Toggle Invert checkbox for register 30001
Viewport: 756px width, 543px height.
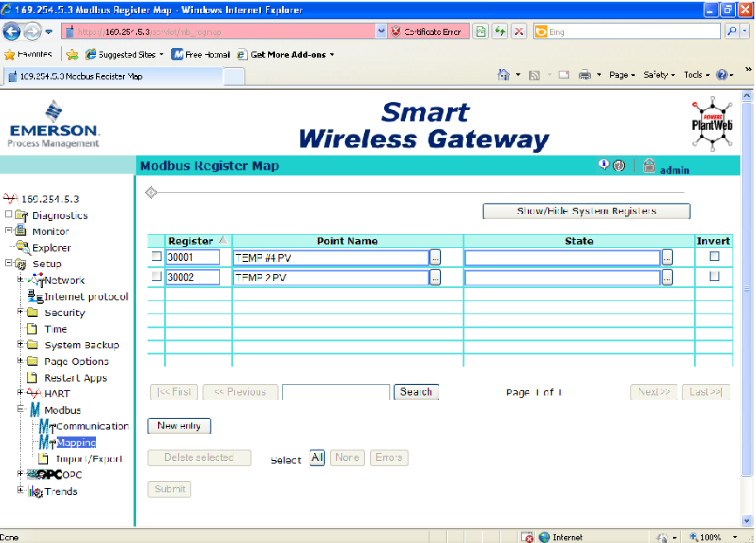point(715,256)
